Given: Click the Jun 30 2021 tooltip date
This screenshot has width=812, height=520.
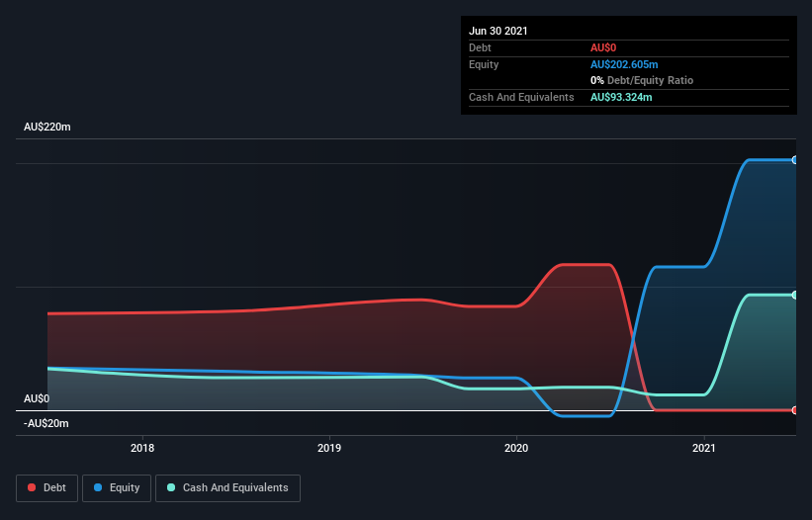Looking at the screenshot, I should [x=498, y=31].
